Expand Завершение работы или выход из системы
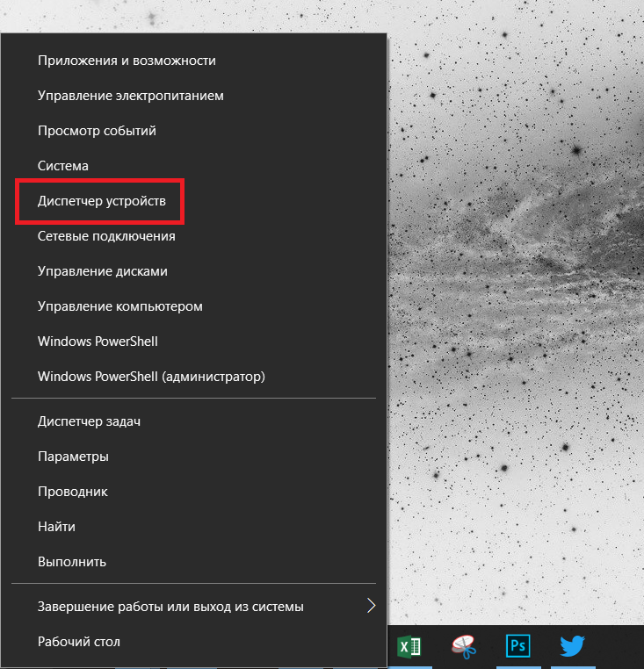 pyautogui.click(x=193, y=607)
